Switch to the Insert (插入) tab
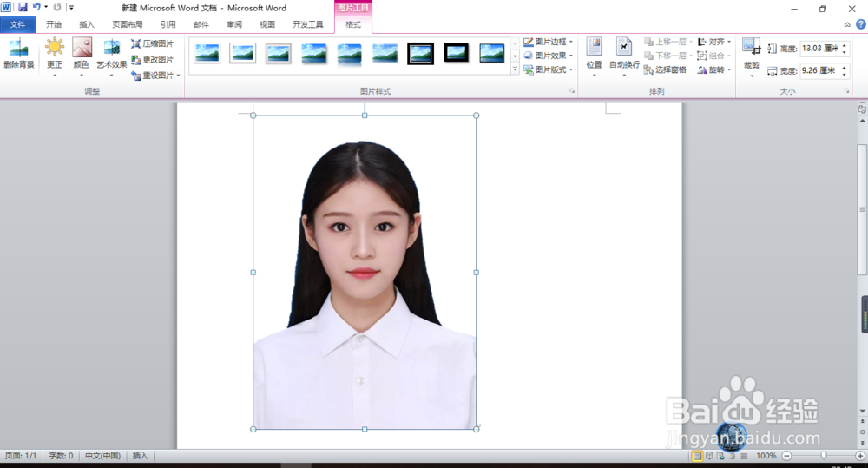 (87, 24)
